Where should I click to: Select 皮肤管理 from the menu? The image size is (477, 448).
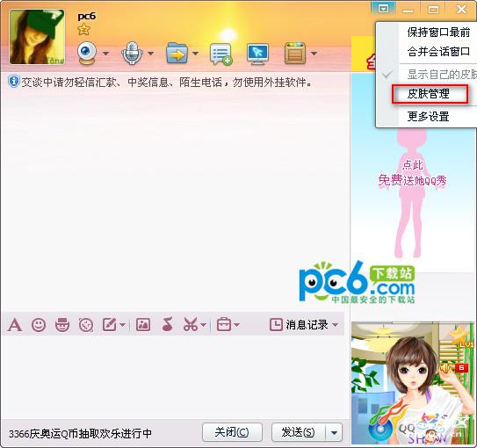430,94
